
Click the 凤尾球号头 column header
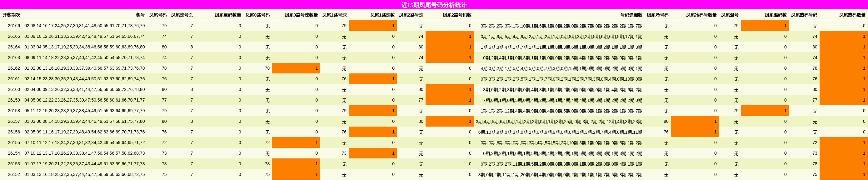click(x=182, y=15)
